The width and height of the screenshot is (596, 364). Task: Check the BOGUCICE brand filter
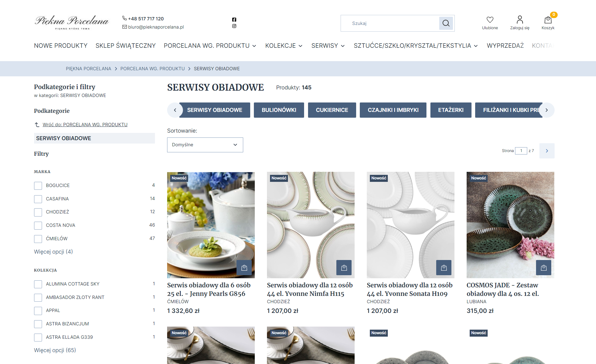(x=38, y=185)
